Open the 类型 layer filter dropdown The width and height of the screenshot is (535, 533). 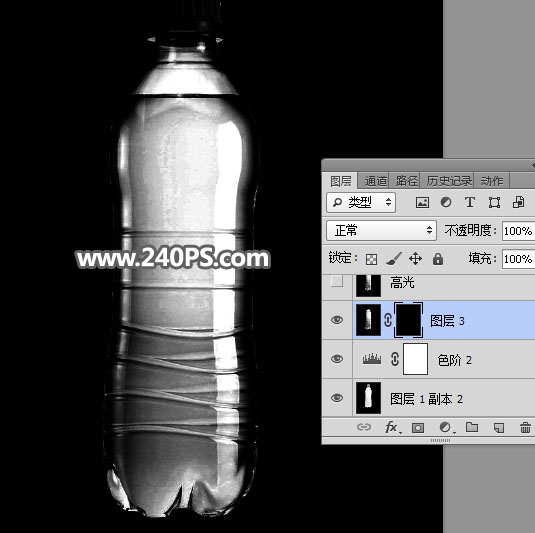click(x=361, y=203)
